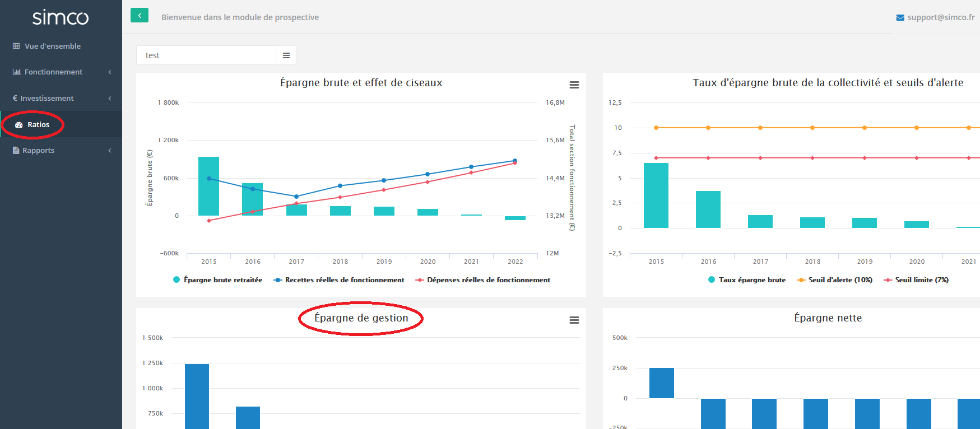Click the Vue d'ensemble table icon
Viewport: 980px width, 429px height.
tap(16, 46)
